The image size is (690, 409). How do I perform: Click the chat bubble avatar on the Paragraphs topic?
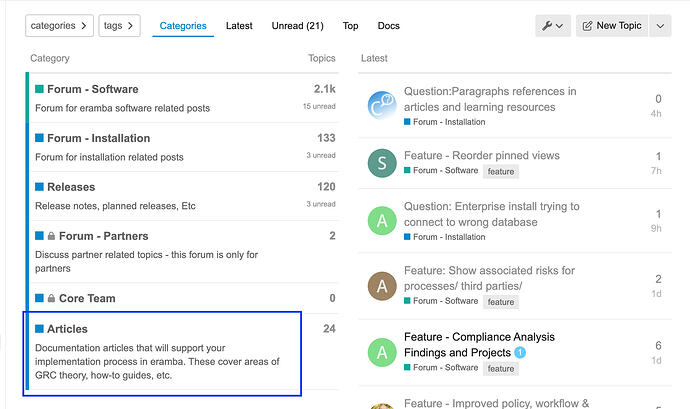point(382,106)
